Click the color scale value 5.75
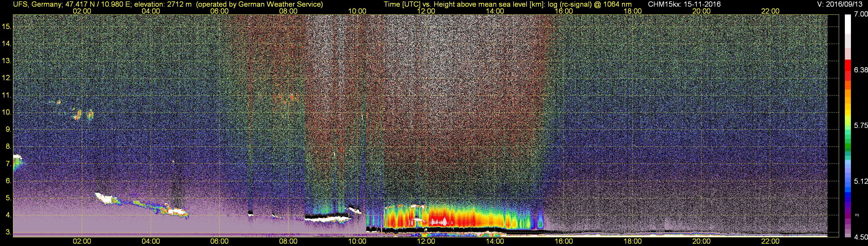 click(860, 125)
